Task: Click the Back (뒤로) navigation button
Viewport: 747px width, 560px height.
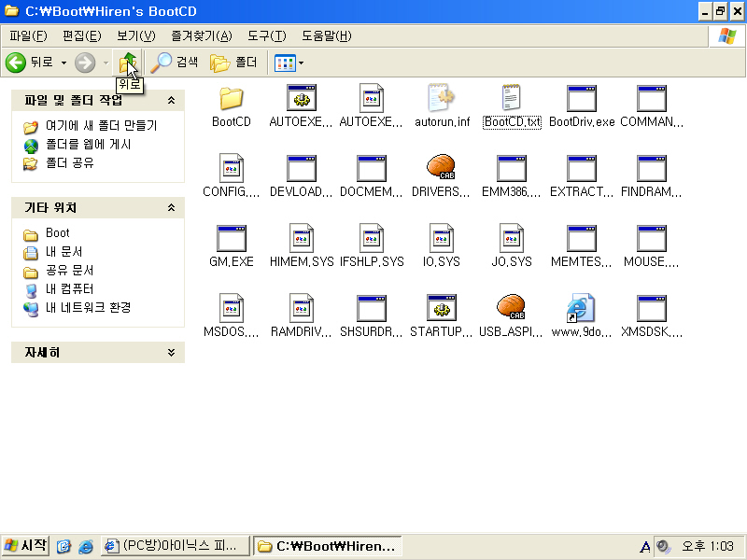Action: click(30, 63)
